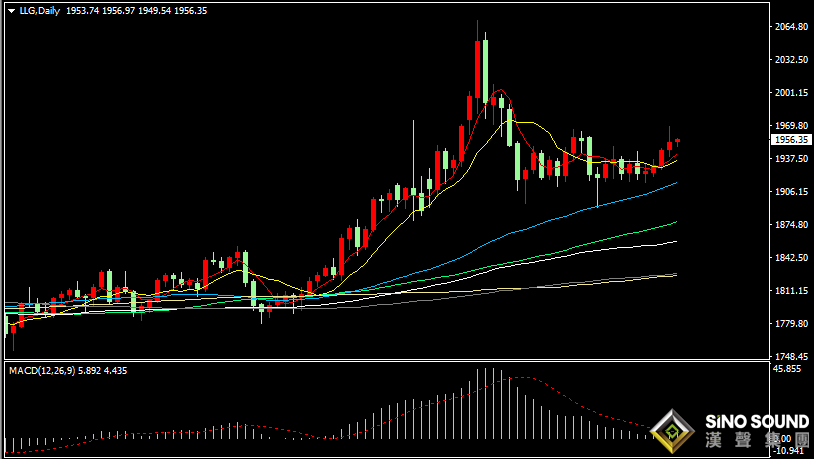Screen dimensions: 814x459
Task: Click the LLG,Daily chart title text
Action: pyautogui.click(x=39, y=10)
